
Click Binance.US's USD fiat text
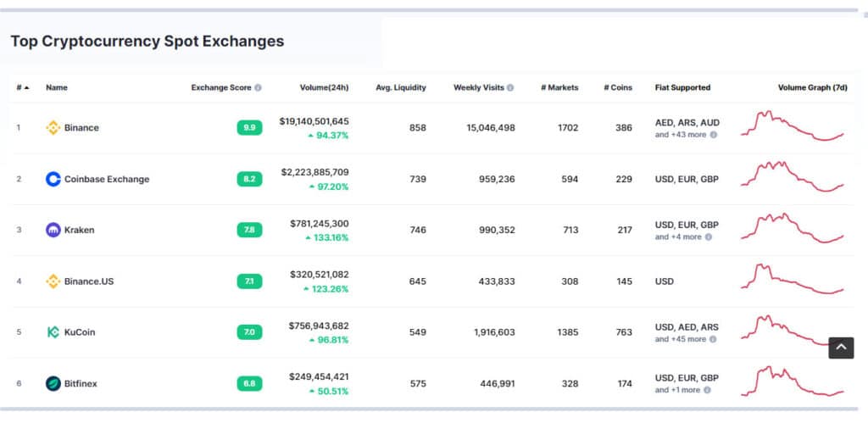click(665, 281)
